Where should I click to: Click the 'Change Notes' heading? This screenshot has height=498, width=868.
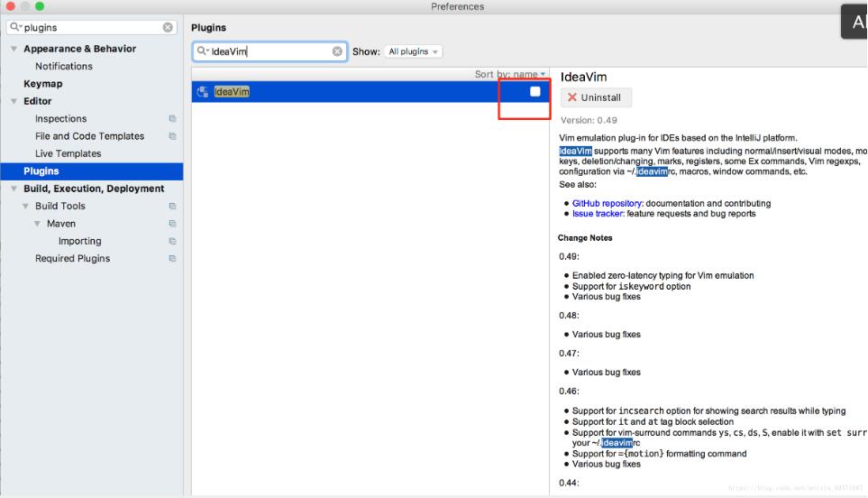(x=585, y=237)
